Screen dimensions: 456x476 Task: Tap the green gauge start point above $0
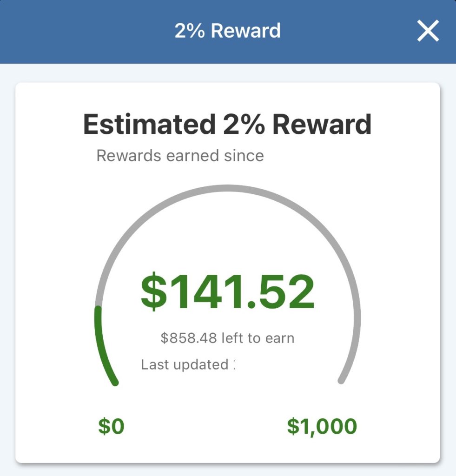[115, 383]
